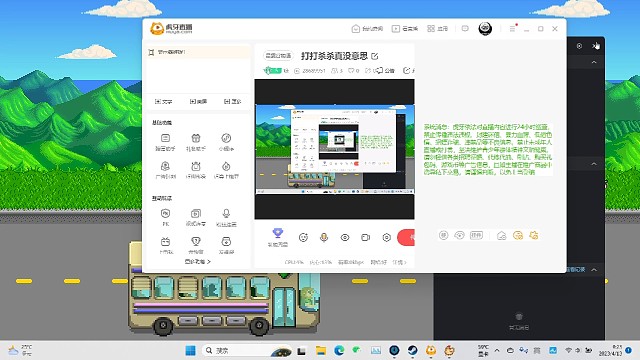Open the gift box tool

[196, 142]
